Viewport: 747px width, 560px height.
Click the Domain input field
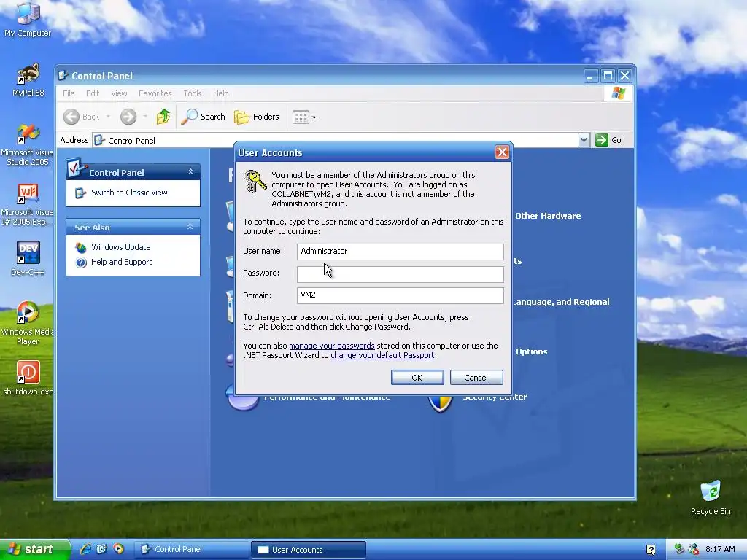pyautogui.click(x=400, y=295)
